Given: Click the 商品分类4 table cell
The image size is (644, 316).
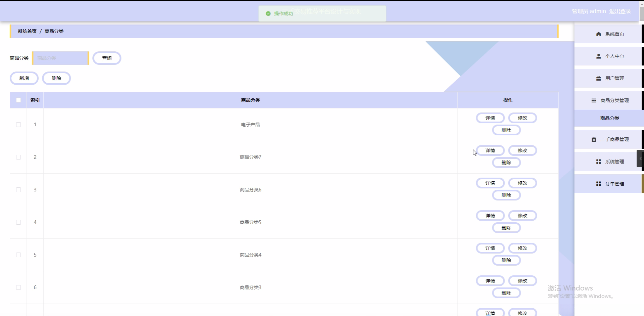Looking at the screenshot, I should pyautogui.click(x=250, y=255).
